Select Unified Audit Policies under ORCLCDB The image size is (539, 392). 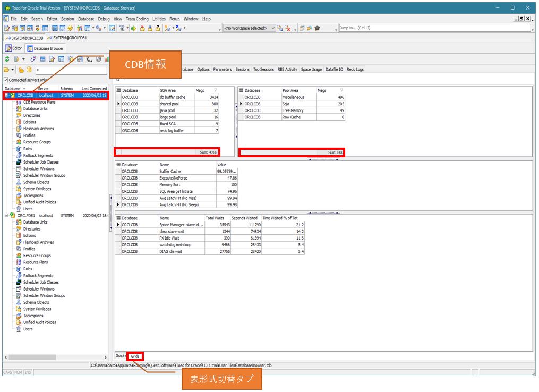39,202
